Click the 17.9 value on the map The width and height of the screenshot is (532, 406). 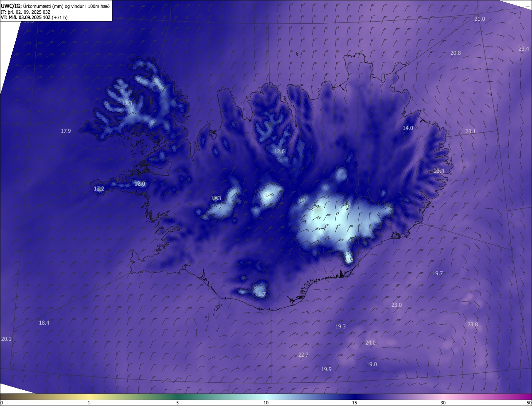66,131
